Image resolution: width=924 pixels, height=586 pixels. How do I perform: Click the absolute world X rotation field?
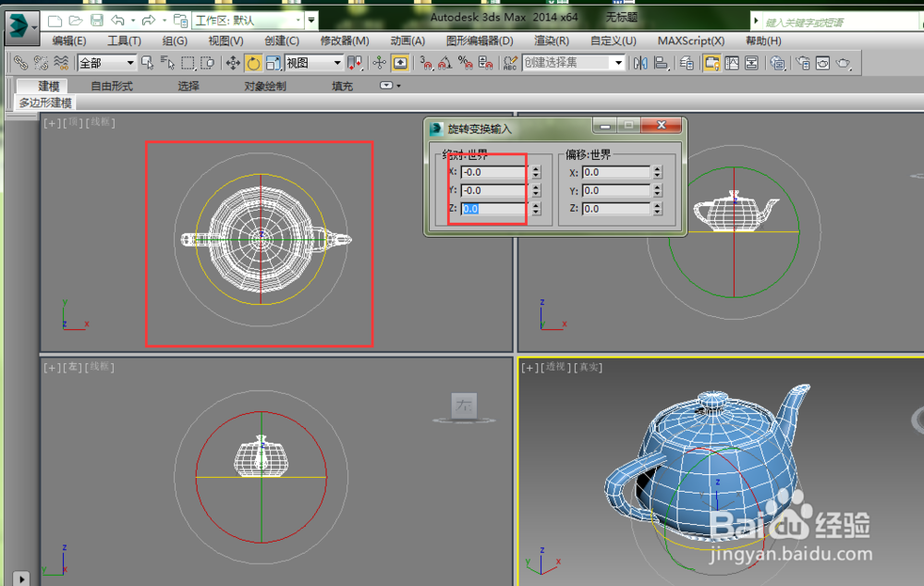click(x=494, y=172)
